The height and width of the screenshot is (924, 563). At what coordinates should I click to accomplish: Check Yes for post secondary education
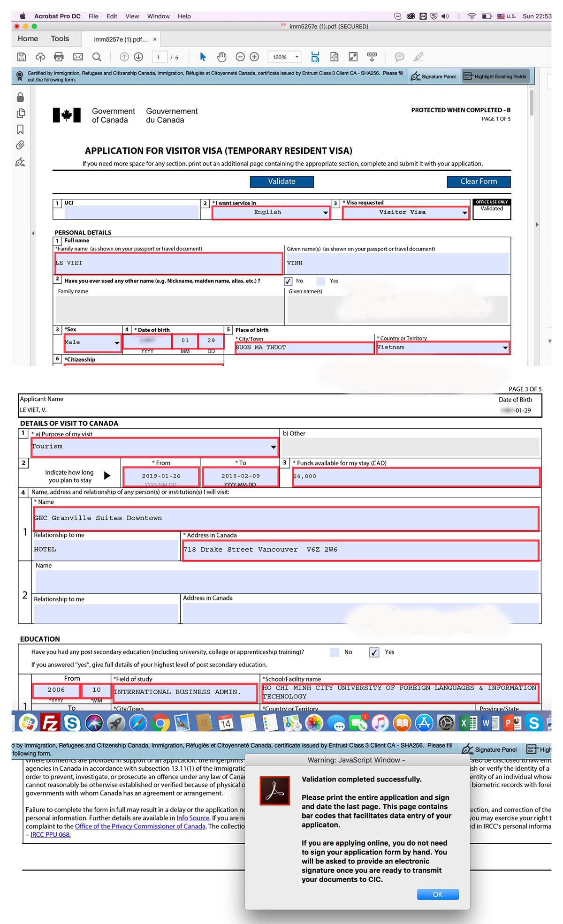point(374,652)
